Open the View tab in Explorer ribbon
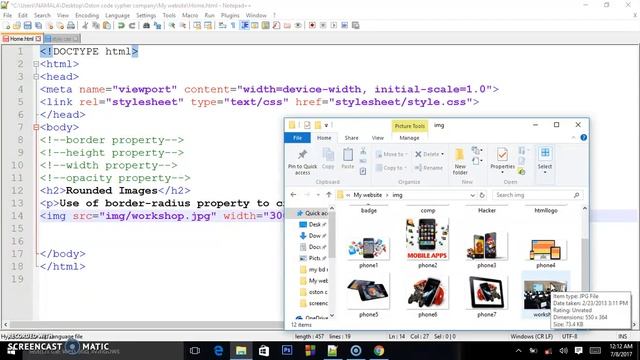640x360 pixels. [x=378, y=138]
